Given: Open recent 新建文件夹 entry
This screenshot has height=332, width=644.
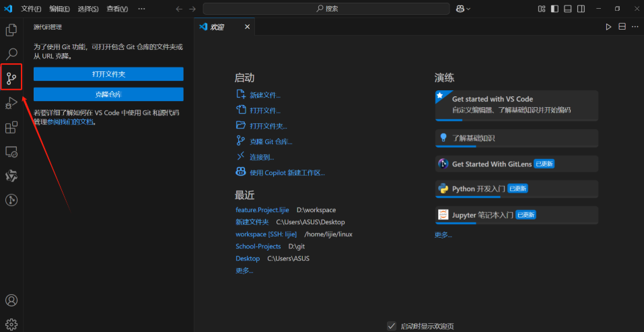Looking at the screenshot, I should 252,222.
